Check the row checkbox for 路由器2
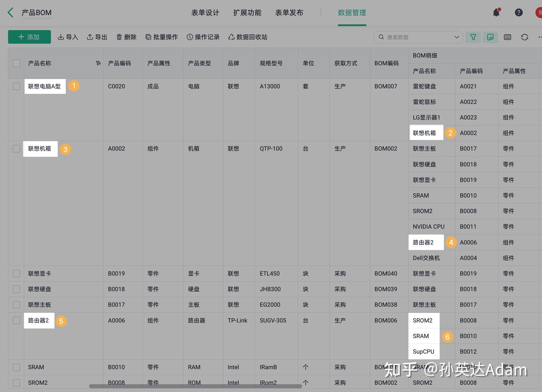The width and height of the screenshot is (542, 392). point(16,320)
